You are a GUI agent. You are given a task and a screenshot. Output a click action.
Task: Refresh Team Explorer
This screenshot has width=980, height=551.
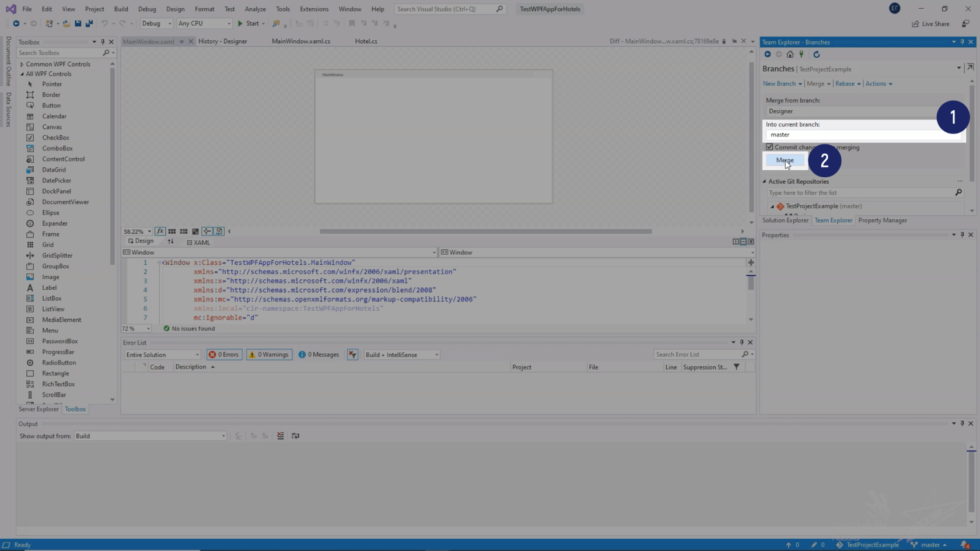point(817,54)
